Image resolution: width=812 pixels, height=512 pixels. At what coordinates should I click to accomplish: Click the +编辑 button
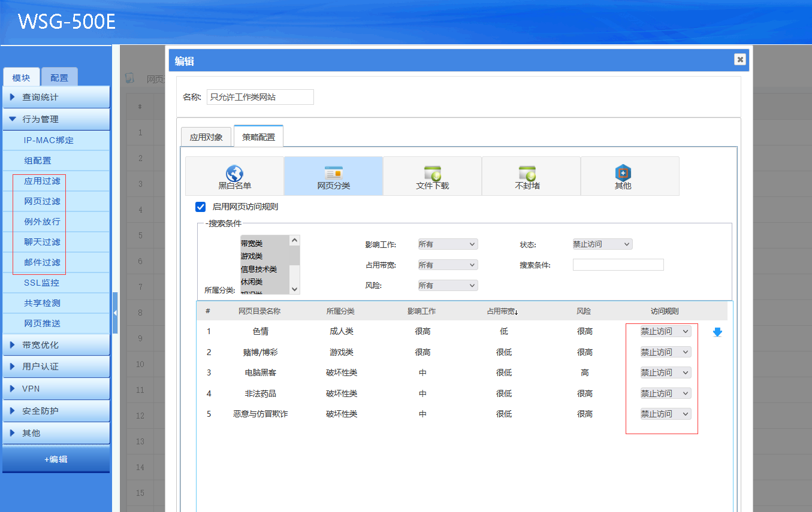[x=56, y=459]
